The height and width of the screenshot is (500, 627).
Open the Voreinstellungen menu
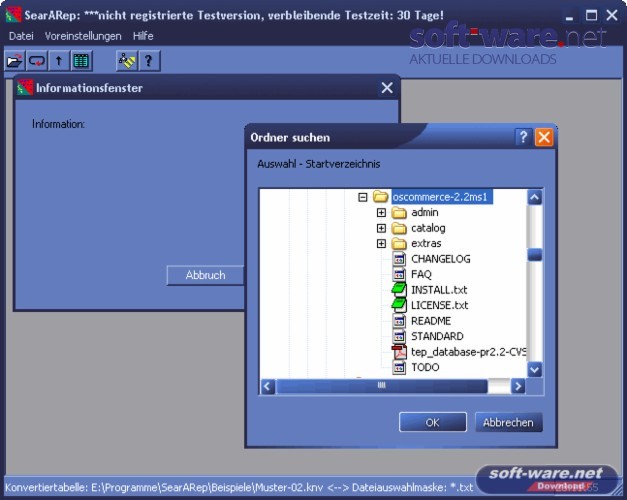tap(83, 36)
